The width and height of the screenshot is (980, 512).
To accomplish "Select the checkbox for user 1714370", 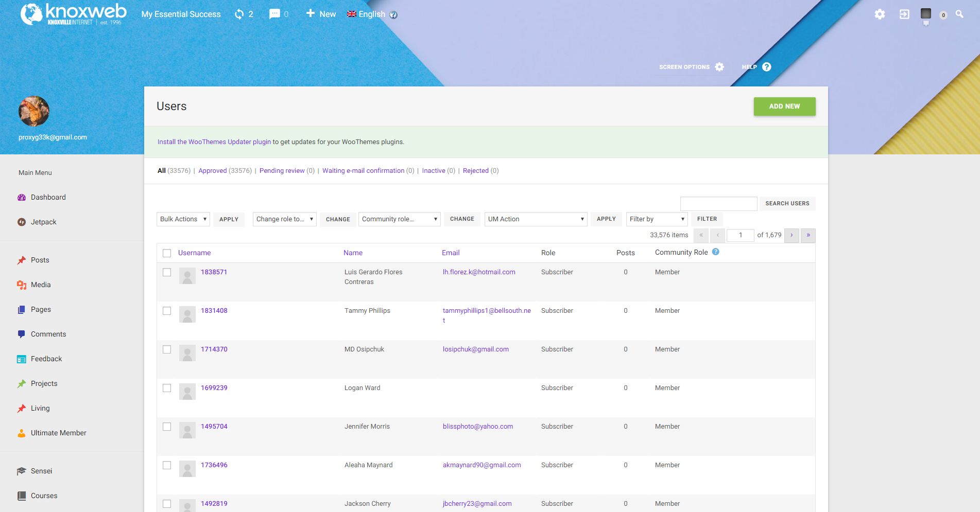I will pyautogui.click(x=167, y=349).
